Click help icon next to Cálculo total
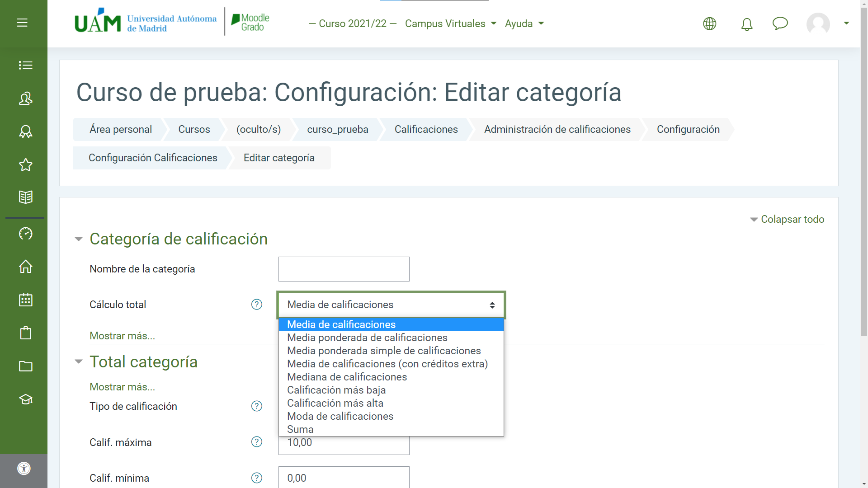The height and width of the screenshot is (488, 868). [256, 305]
